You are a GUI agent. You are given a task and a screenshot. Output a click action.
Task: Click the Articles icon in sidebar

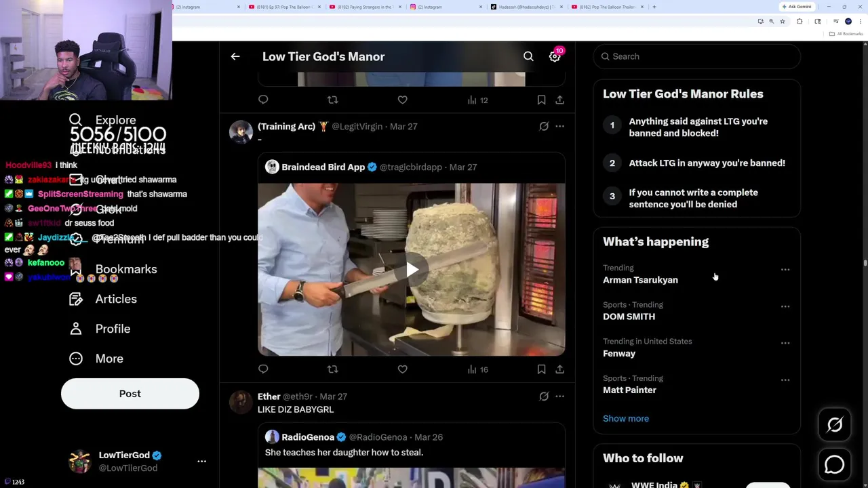(76, 299)
